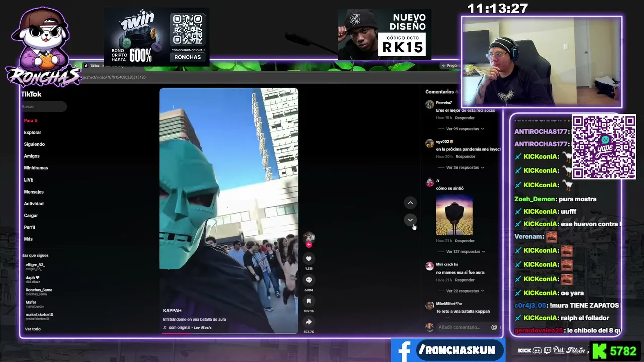Screen dimensions: 644x362
Task: Open Minidramas in the TikTok sidebar
Action: pyautogui.click(x=36, y=168)
